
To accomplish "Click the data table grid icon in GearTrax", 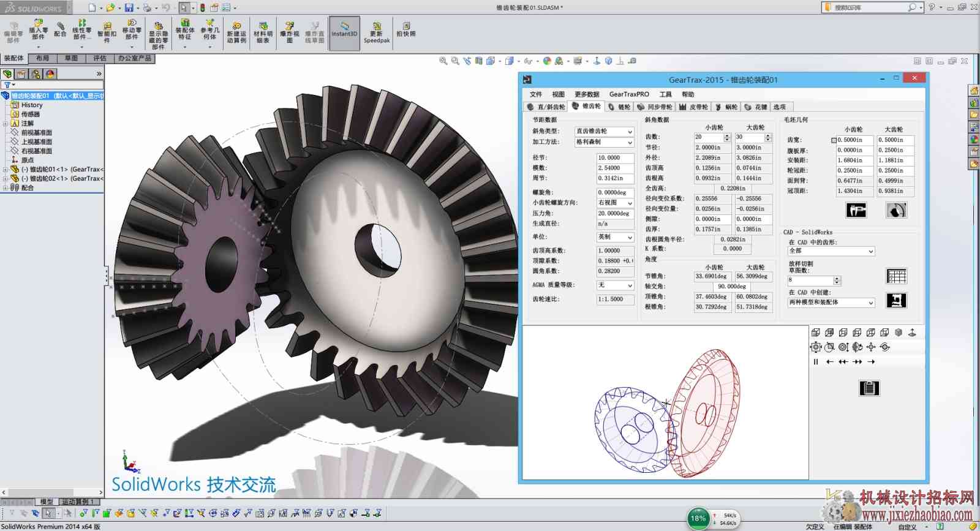I will tap(897, 276).
